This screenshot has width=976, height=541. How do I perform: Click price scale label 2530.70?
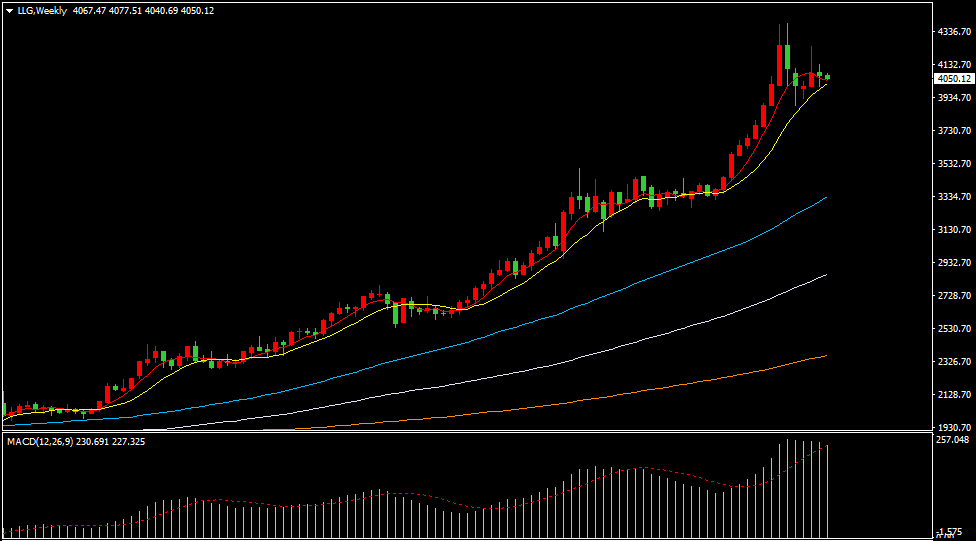coord(954,328)
